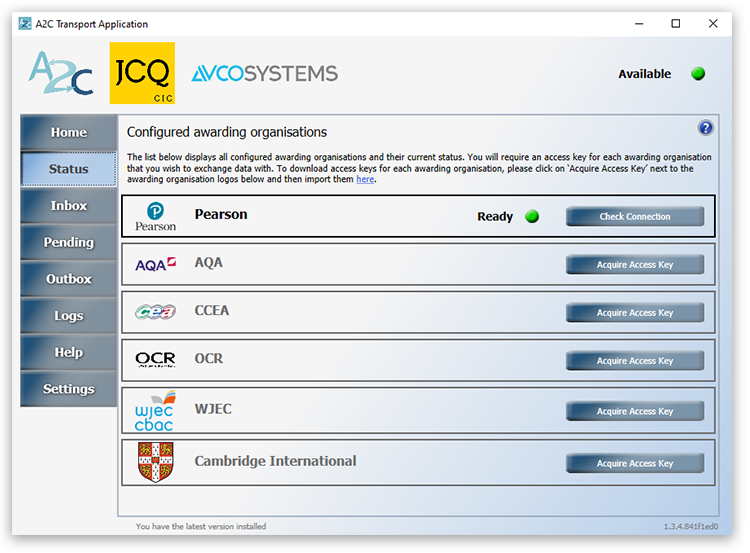Open the Home tab in sidebar
The image size is (750, 553).
(68, 133)
